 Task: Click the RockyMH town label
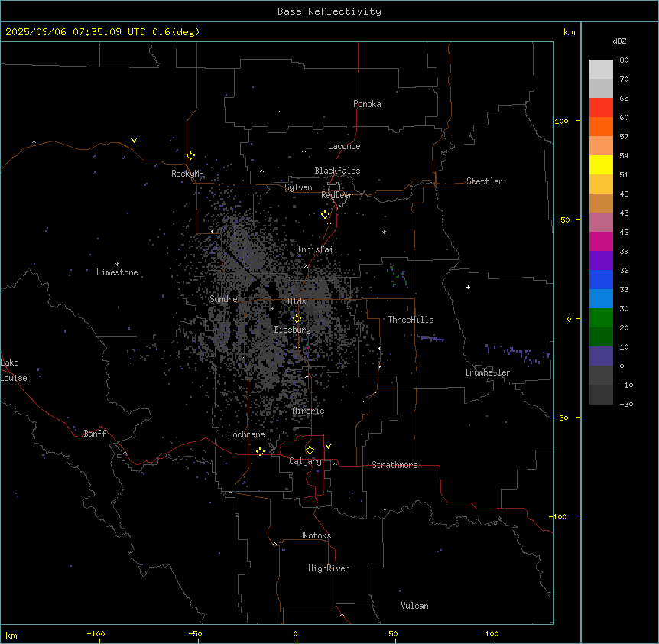point(187,174)
